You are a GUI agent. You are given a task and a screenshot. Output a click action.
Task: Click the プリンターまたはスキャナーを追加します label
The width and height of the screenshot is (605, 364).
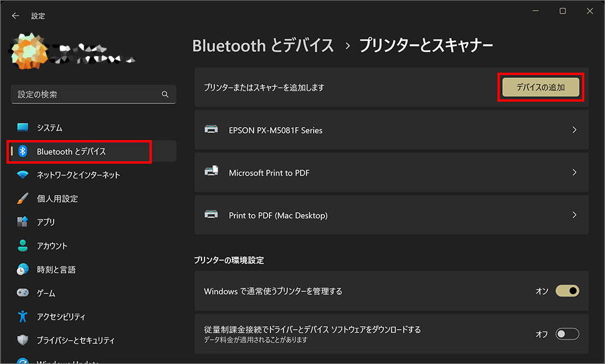[264, 87]
